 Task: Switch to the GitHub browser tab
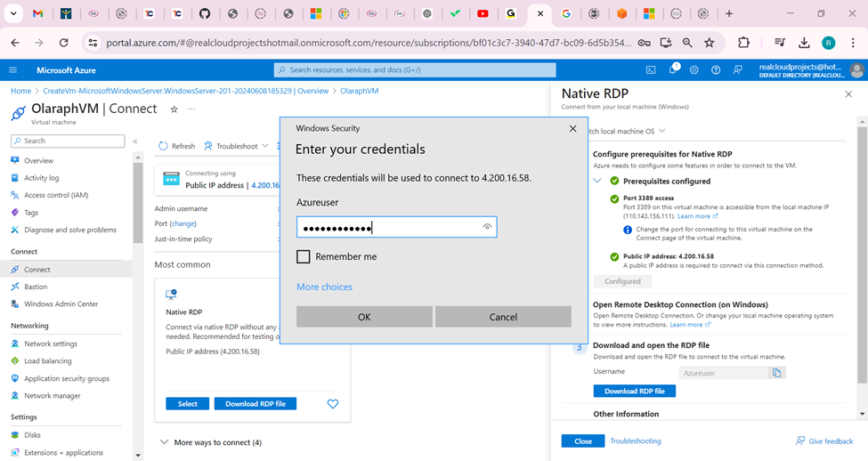coord(205,14)
